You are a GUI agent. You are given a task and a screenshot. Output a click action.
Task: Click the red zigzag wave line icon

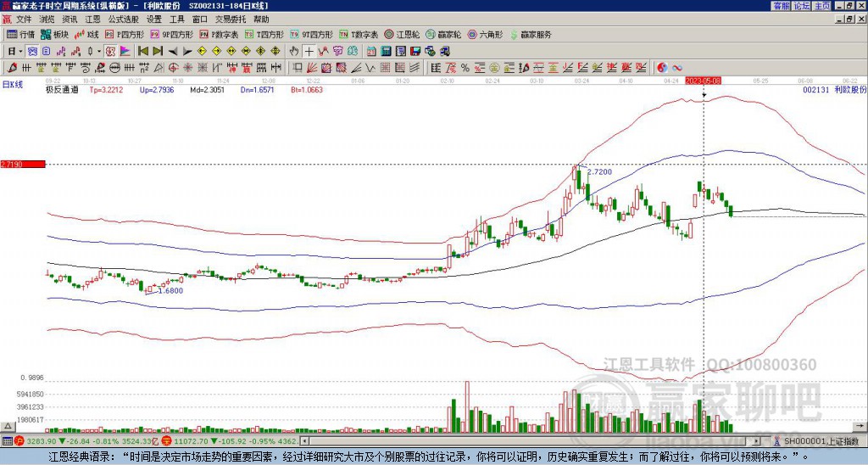(323, 51)
